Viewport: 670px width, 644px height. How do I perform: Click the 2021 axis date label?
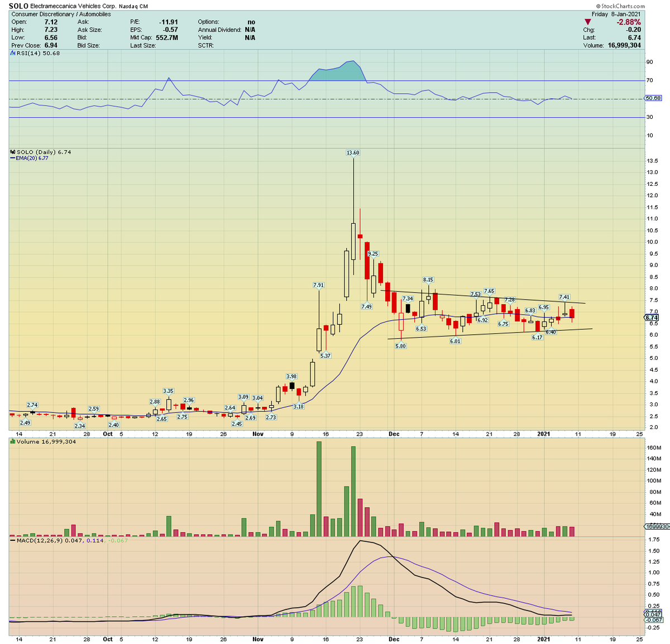pyautogui.click(x=544, y=434)
